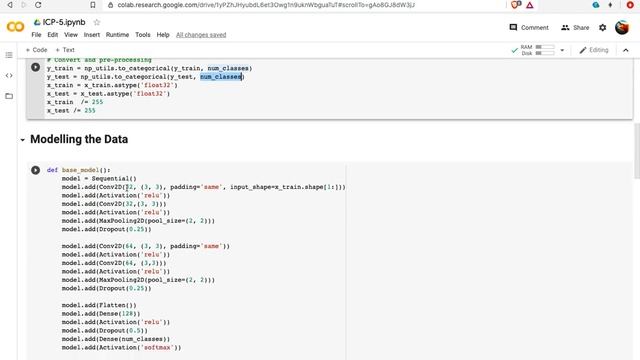Screen dimensions: 640x360
Task: Click the 'x_test /= 255' line
Action: tap(71, 111)
